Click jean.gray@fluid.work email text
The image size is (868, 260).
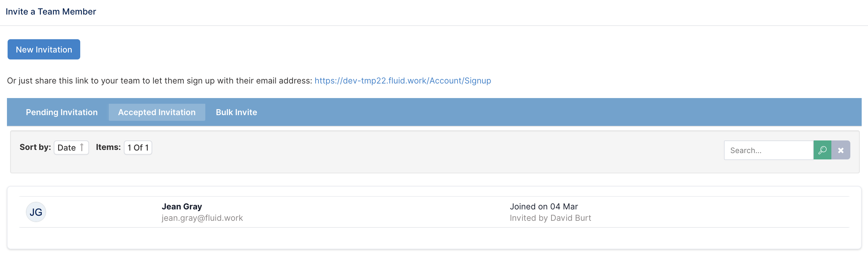[x=202, y=218]
